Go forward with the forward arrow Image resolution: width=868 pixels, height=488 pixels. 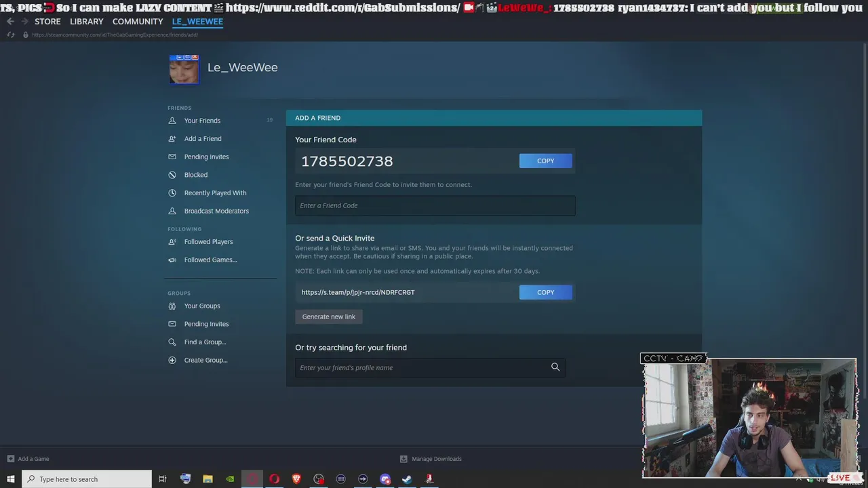point(24,22)
